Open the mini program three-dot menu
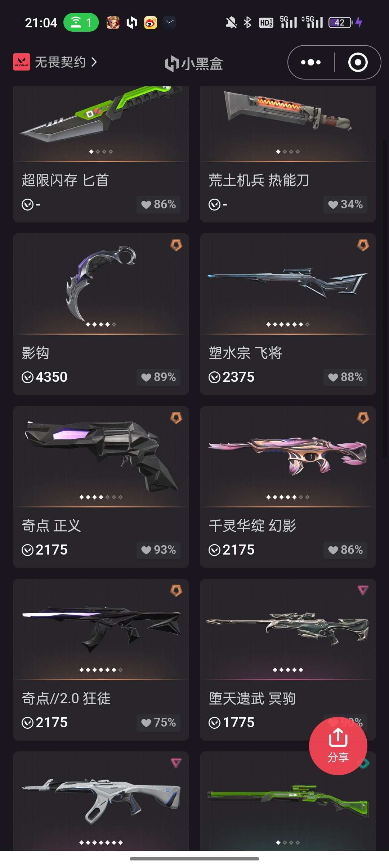Image resolution: width=389 pixels, height=868 pixels. pyautogui.click(x=311, y=62)
